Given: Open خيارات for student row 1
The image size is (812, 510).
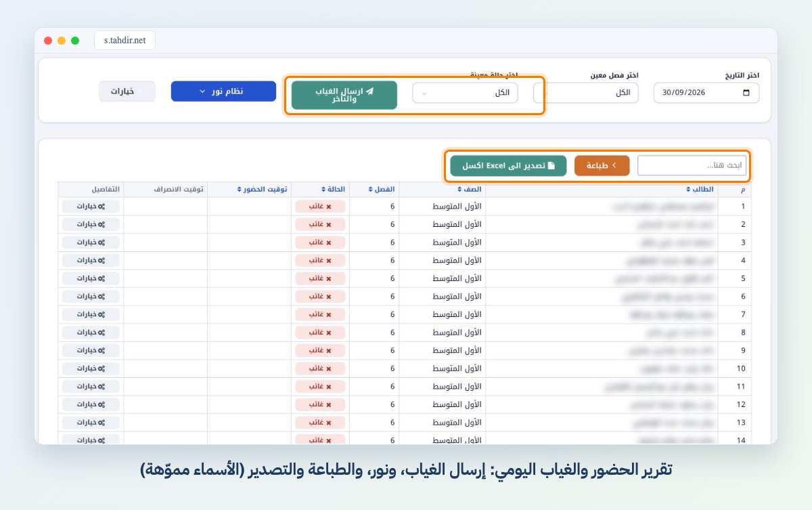Looking at the screenshot, I should click(x=91, y=206).
